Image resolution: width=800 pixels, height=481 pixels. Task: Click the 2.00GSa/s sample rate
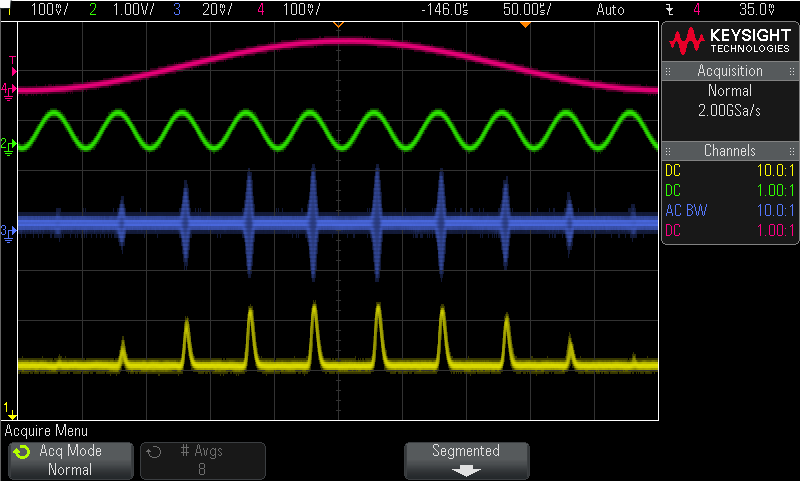point(730,111)
